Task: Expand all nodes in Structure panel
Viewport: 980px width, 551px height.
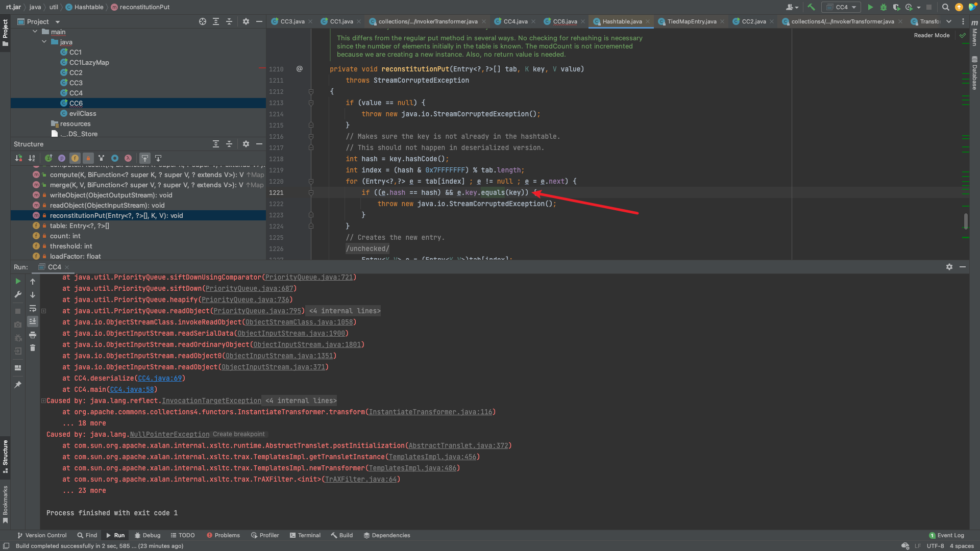Action: tap(216, 144)
